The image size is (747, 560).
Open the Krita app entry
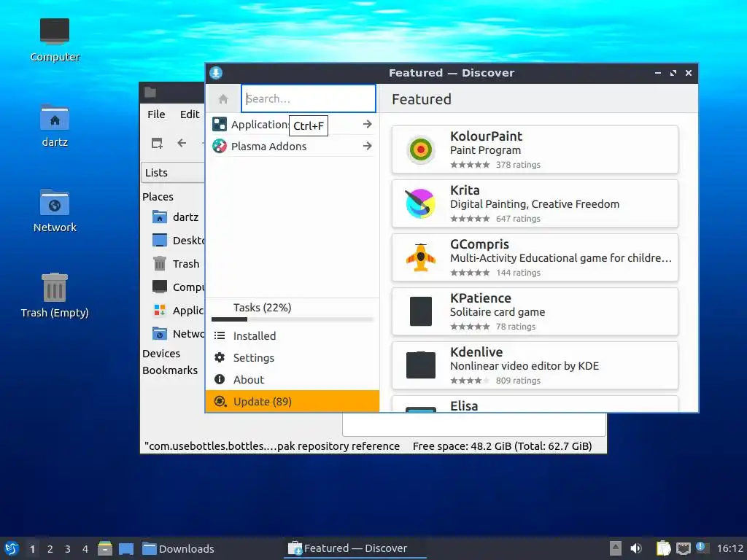[x=535, y=203]
